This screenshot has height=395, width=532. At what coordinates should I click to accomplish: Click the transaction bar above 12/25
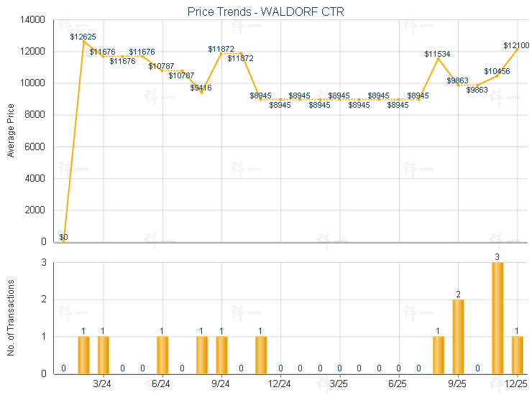[517, 354]
